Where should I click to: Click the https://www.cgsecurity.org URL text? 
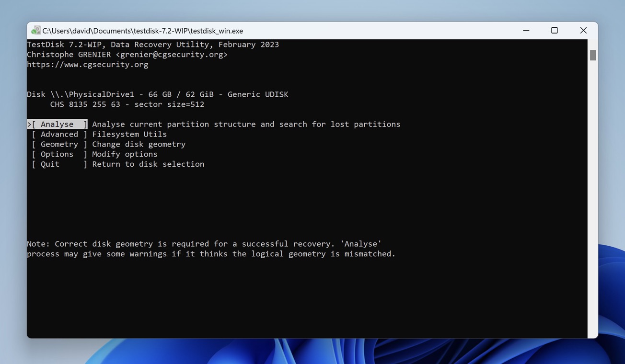coord(88,64)
